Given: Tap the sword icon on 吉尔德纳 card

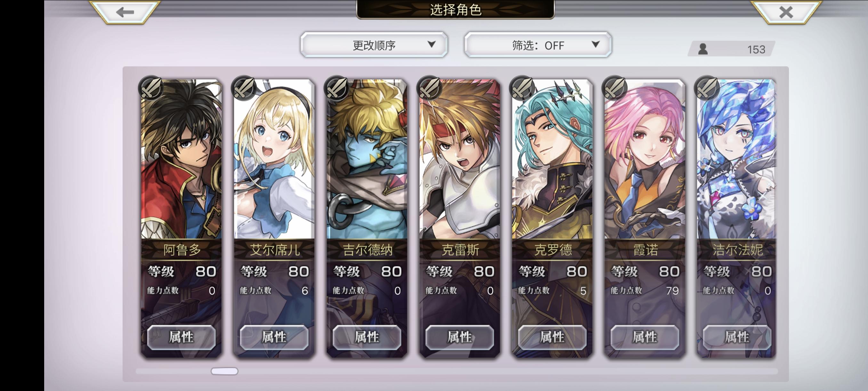Looking at the screenshot, I should (x=336, y=88).
